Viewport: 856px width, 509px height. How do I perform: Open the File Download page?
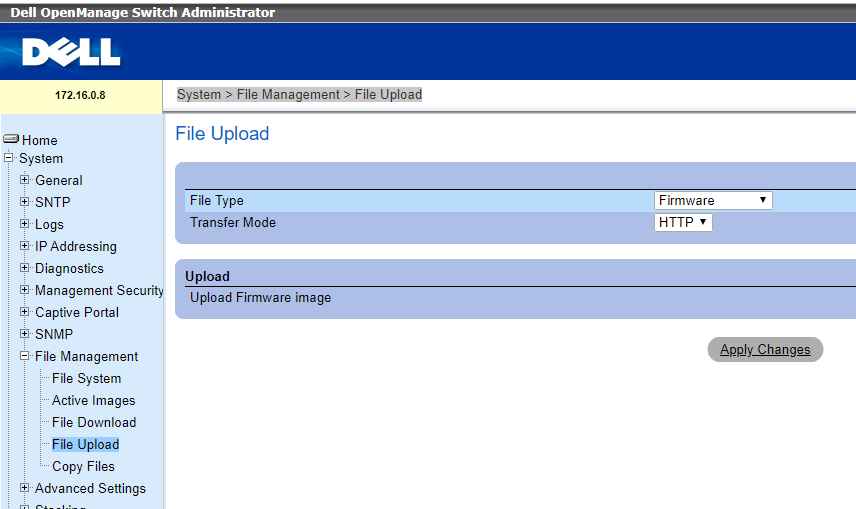click(x=94, y=422)
